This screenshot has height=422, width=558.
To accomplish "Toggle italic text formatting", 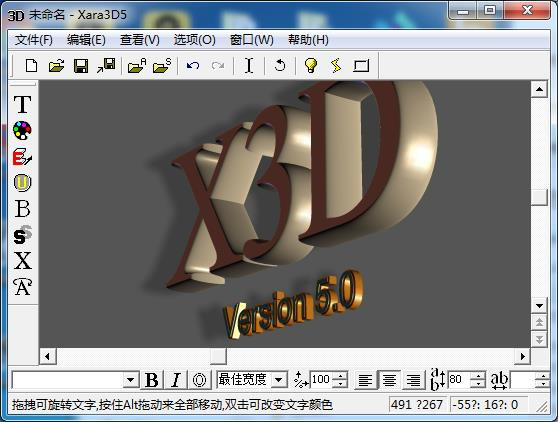I will (176, 380).
